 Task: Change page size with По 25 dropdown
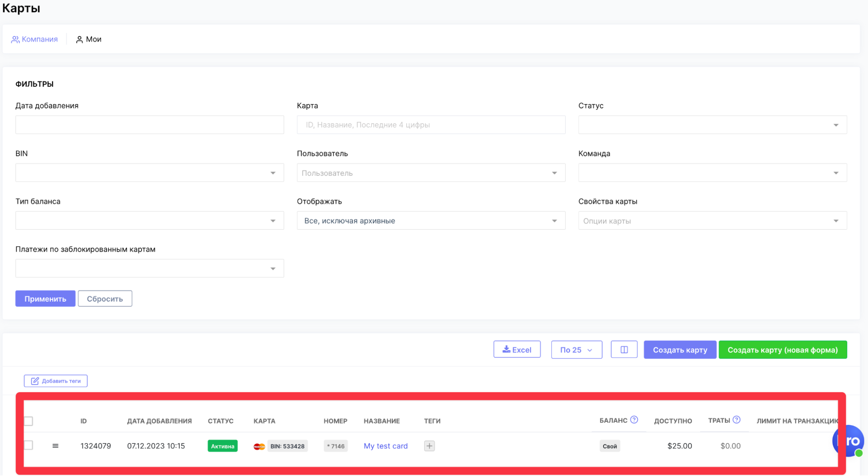(x=576, y=350)
